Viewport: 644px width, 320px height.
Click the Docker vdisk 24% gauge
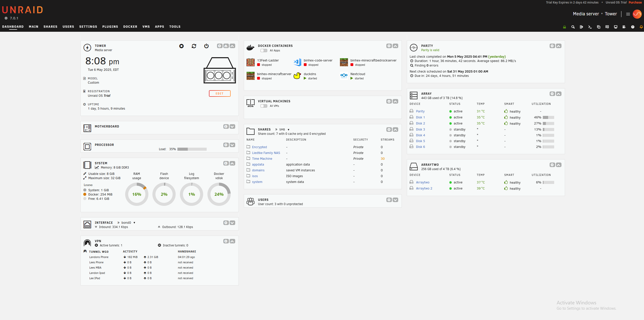point(219,194)
